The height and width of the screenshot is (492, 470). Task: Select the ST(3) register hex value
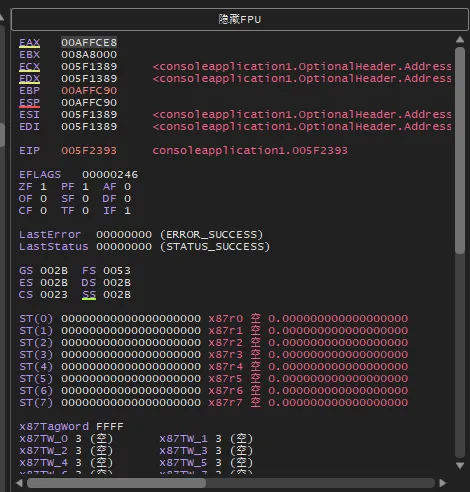131,355
